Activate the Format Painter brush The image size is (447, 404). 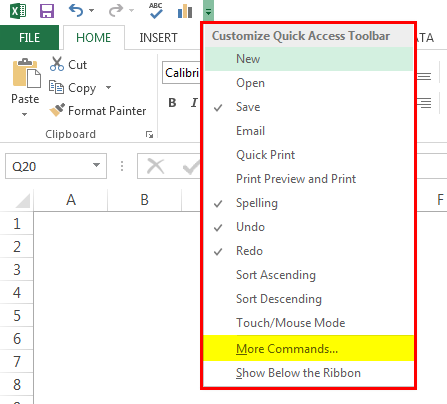97,110
